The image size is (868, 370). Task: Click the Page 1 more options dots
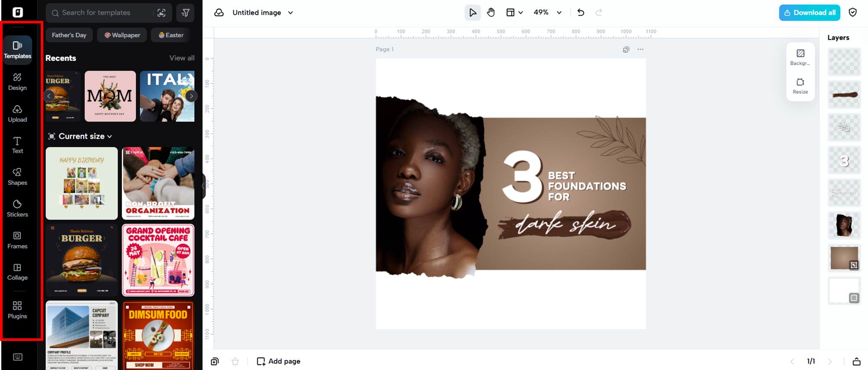(x=640, y=49)
